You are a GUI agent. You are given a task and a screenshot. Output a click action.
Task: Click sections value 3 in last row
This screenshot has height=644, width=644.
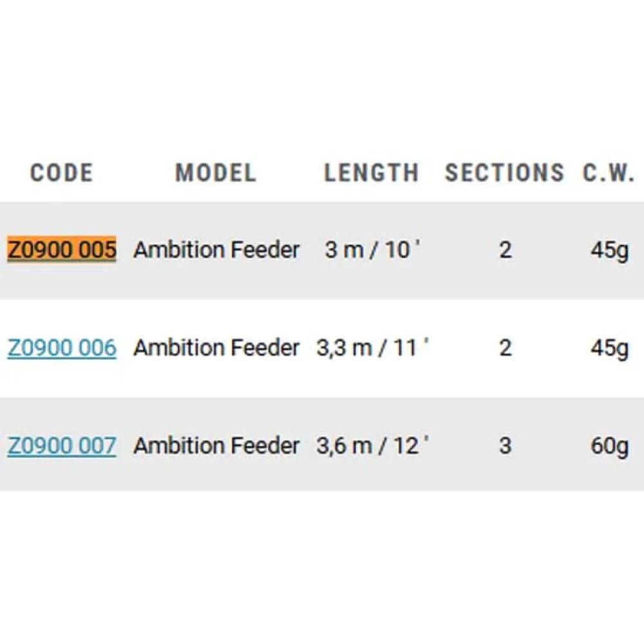505,446
